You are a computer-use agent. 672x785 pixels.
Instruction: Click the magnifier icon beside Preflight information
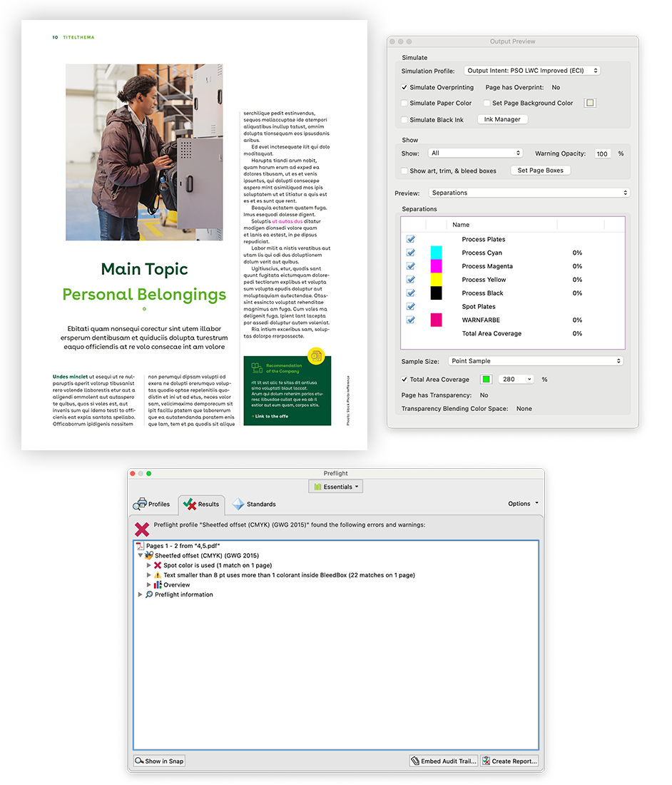pyautogui.click(x=149, y=594)
